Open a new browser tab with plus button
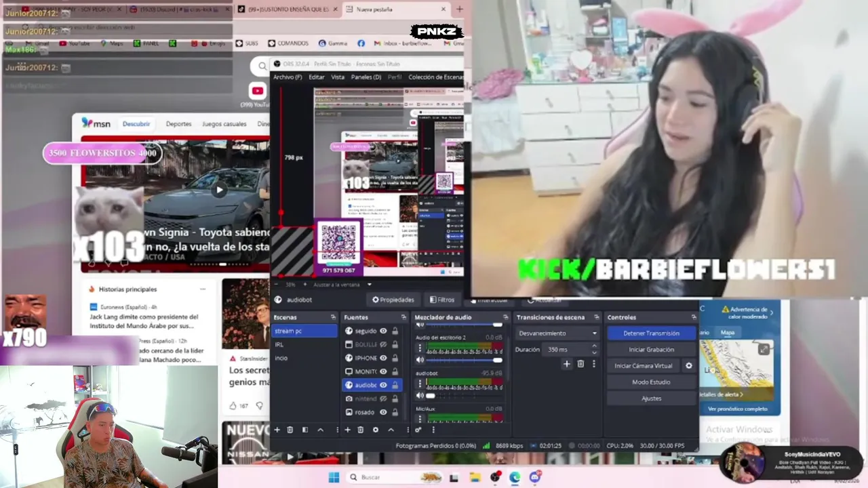 (x=460, y=9)
